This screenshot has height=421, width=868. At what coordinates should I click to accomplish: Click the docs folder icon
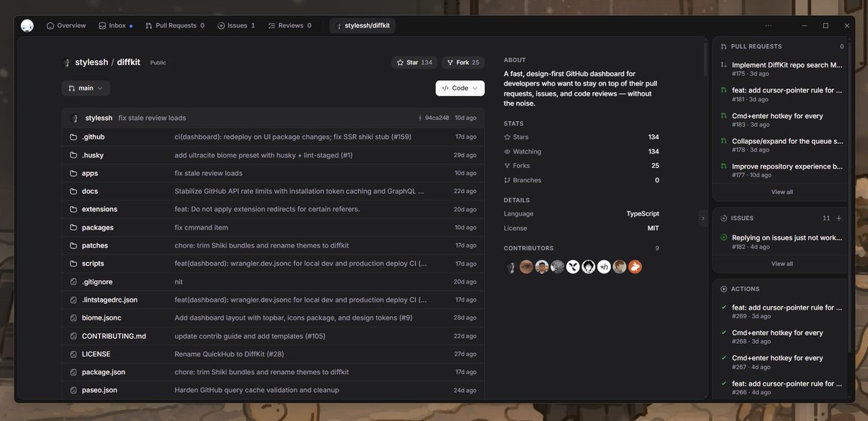point(73,191)
